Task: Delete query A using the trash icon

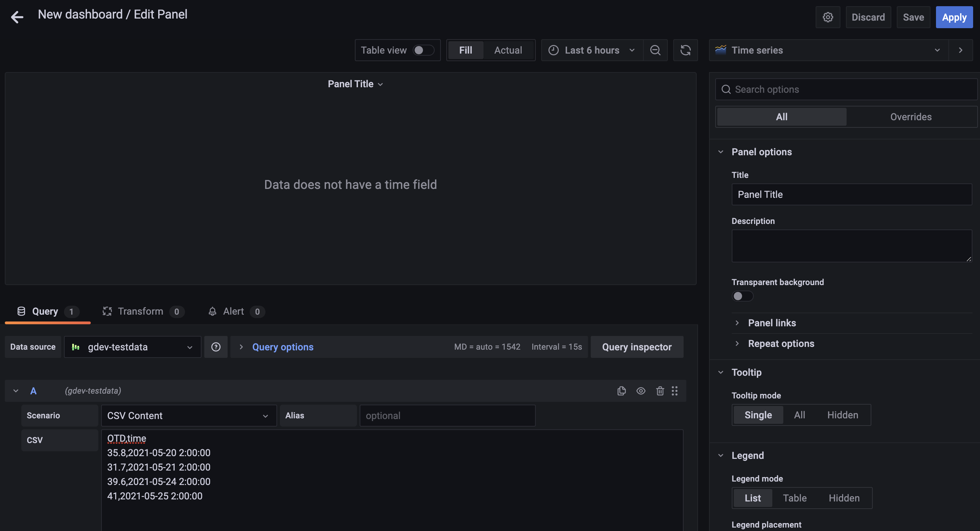Action: click(x=660, y=391)
